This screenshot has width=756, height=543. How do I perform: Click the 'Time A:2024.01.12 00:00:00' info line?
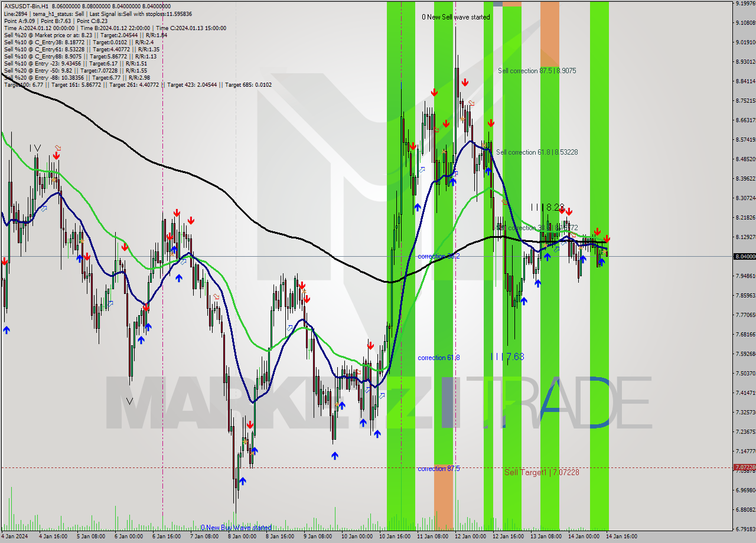[x=115, y=28]
